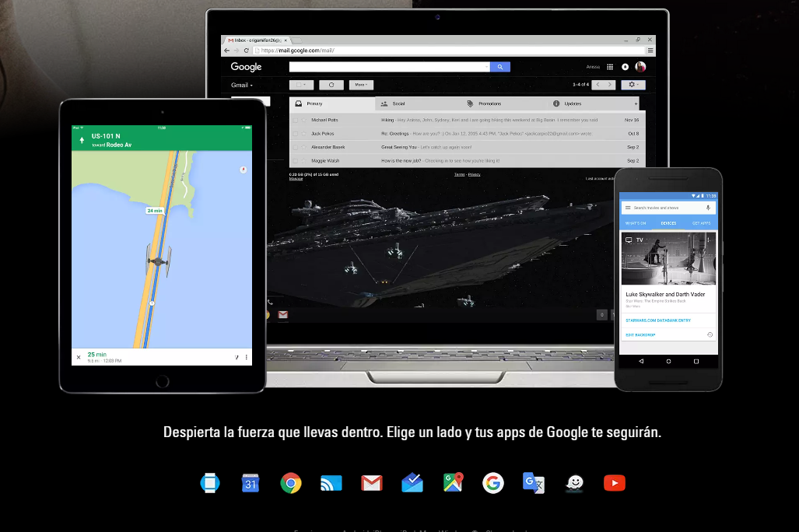Star the Alexander Basek email
The image size is (799, 532).
click(x=304, y=147)
